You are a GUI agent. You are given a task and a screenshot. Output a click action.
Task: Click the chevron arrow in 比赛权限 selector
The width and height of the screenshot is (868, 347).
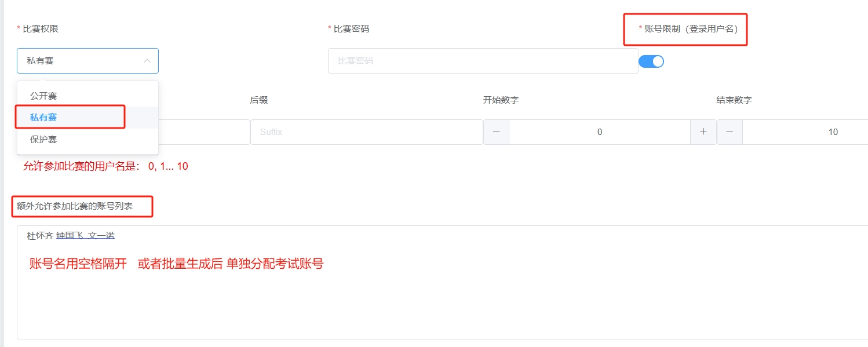(x=147, y=61)
